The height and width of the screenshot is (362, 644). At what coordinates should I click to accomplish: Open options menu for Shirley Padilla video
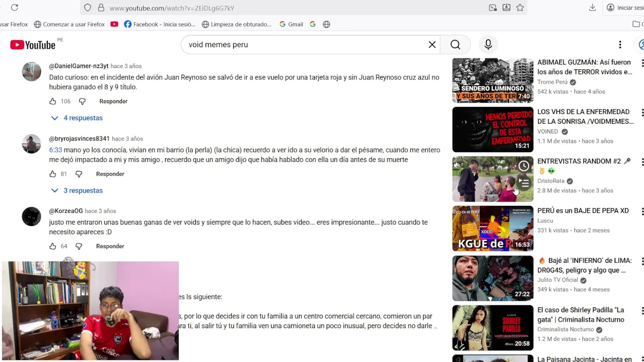[641, 310]
